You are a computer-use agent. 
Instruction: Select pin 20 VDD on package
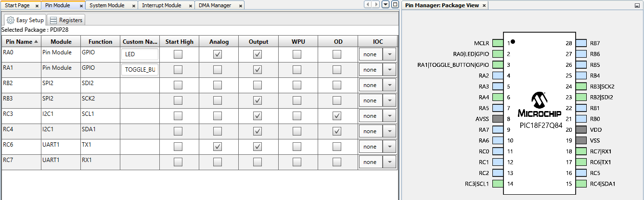point(581,129)
